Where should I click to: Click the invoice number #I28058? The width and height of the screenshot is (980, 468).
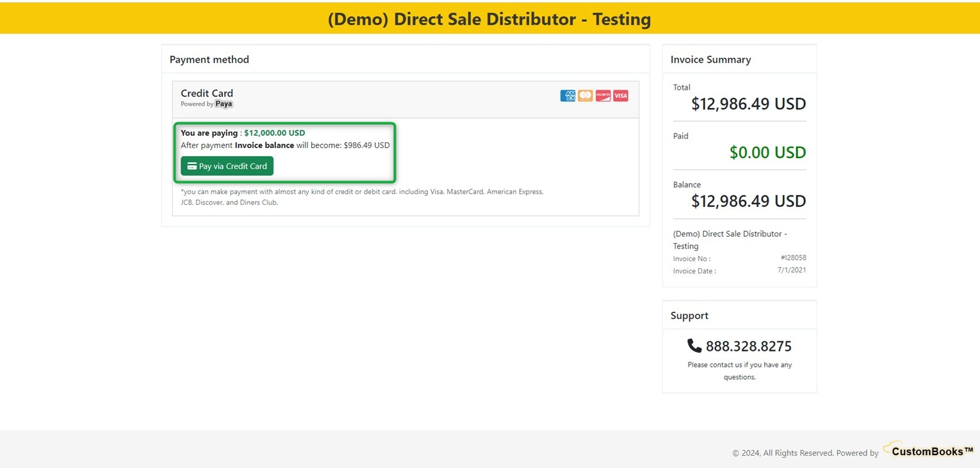coord(793,258)
